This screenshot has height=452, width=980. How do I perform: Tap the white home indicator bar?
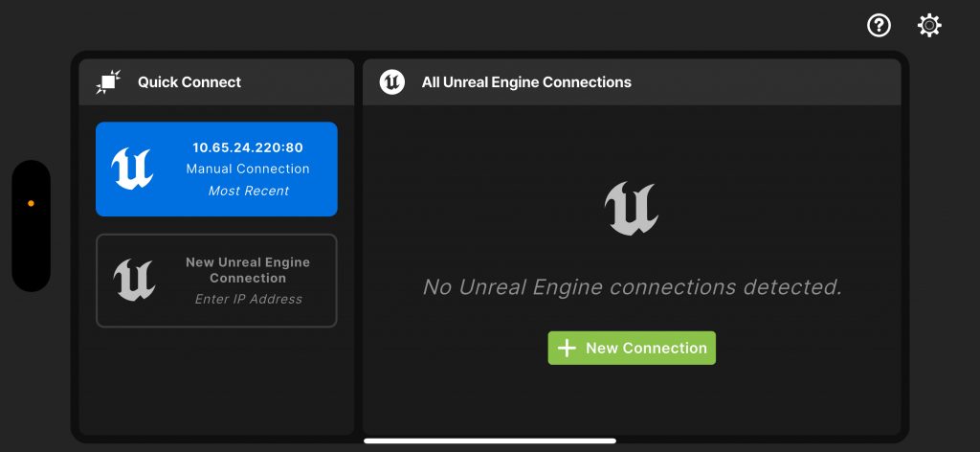tap(490, 441)
